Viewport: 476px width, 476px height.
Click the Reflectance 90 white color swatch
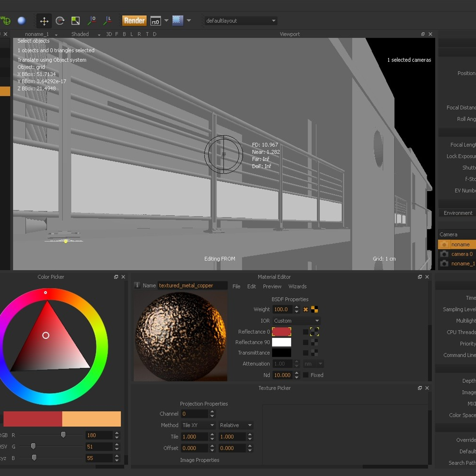[x=282, y=342]
